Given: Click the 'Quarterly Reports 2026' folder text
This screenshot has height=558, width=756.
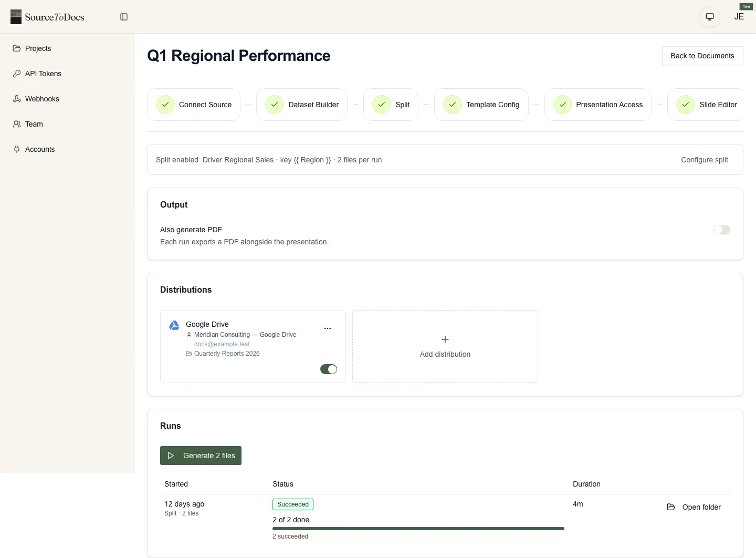Looking at the screenshot, I should pyautogui.click(x=227, y=354).
